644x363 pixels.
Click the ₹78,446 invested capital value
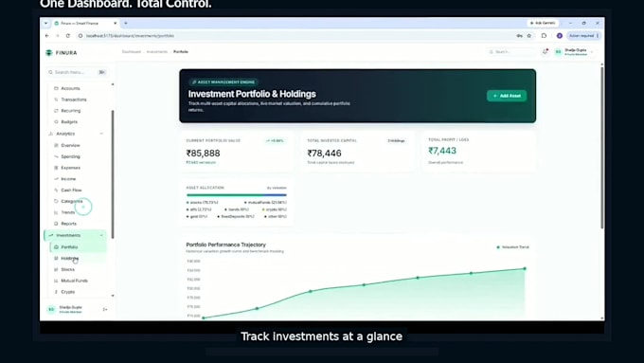(x=324, y=154)
